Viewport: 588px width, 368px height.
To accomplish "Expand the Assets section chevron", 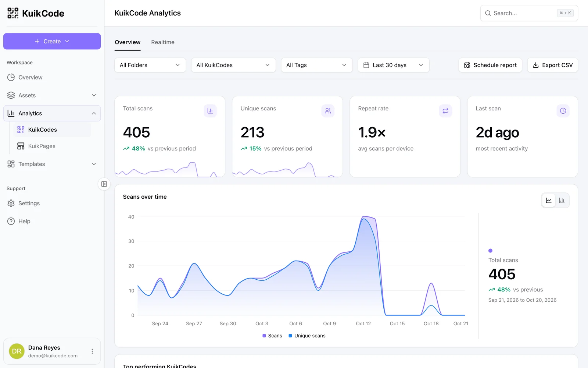I will tap(94, 95).
